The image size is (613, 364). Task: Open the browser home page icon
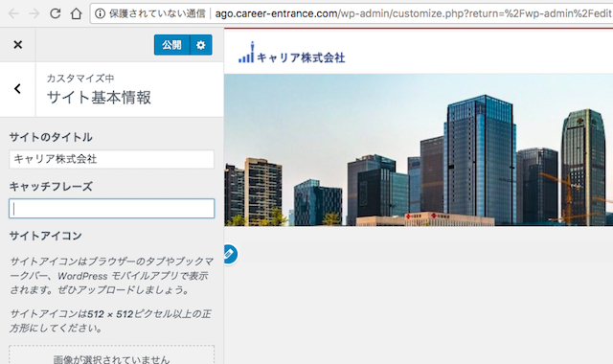pos(77,13)
